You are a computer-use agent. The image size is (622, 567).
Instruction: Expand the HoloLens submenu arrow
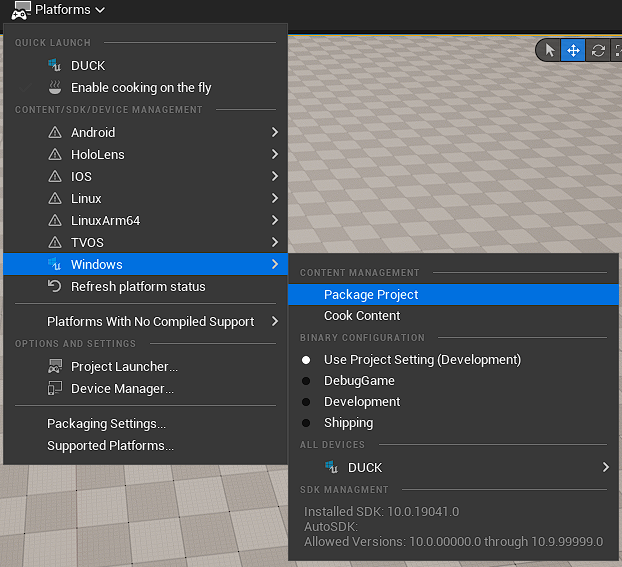(275, 154)
